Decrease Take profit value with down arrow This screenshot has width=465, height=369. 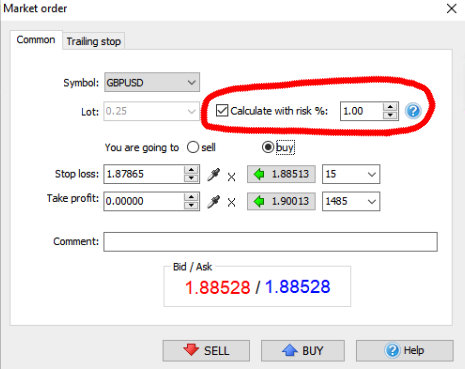click(191, 206)
